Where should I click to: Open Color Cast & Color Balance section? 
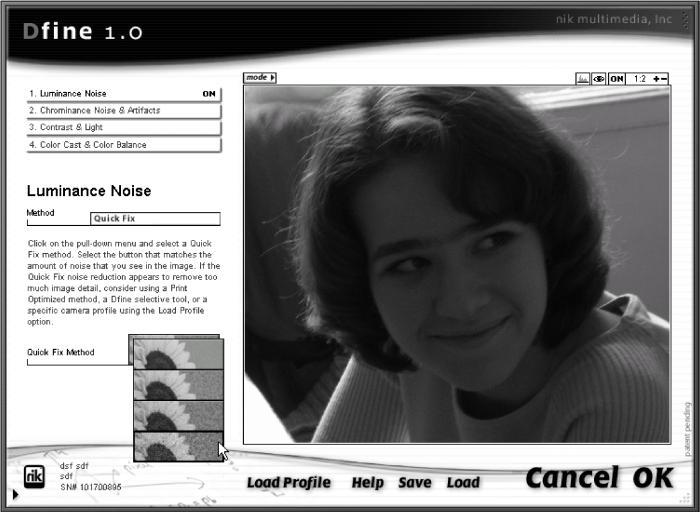tap(124, 145)
